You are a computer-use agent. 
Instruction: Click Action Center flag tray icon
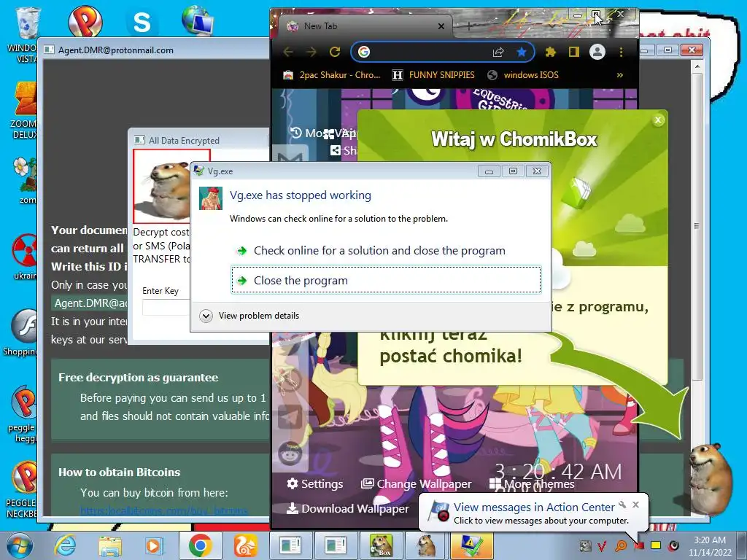[639, 545]
